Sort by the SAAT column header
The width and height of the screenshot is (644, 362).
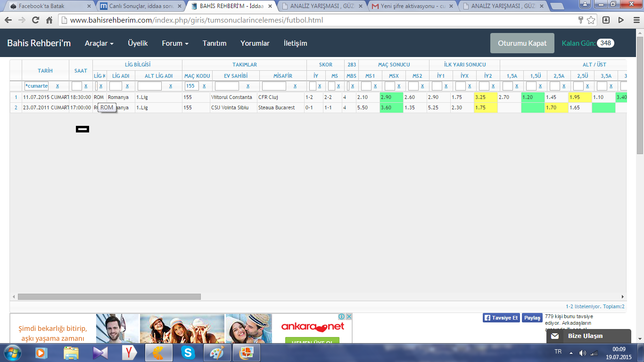[x=81, y=71]
